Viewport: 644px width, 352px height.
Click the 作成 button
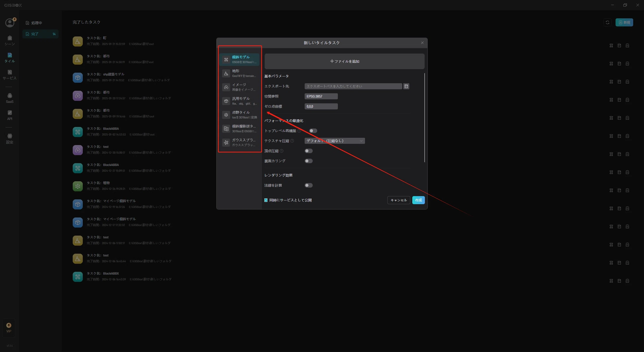click(x=418, y=200)
